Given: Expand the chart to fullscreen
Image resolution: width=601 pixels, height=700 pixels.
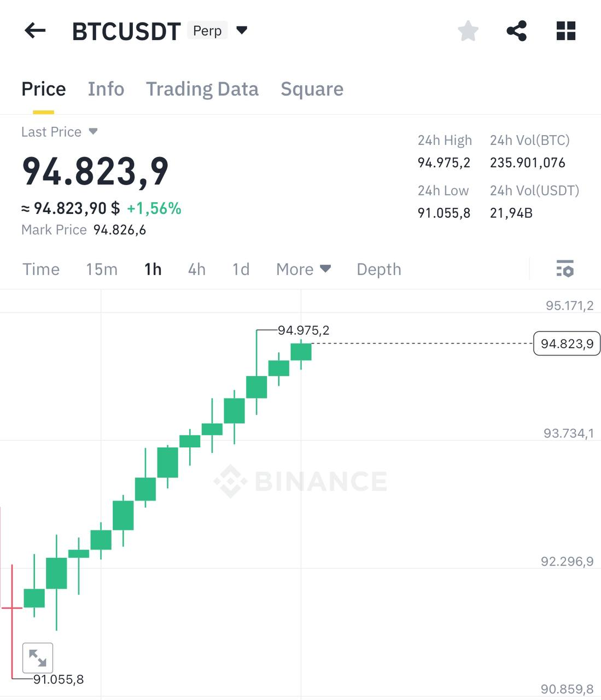Looking at the screenshot, I should tap(37, 658).
